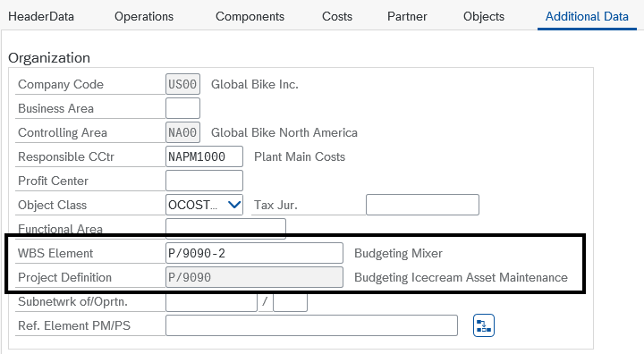
Task: Click the 'Profit Center' label
Action: (x=53, y=181)
